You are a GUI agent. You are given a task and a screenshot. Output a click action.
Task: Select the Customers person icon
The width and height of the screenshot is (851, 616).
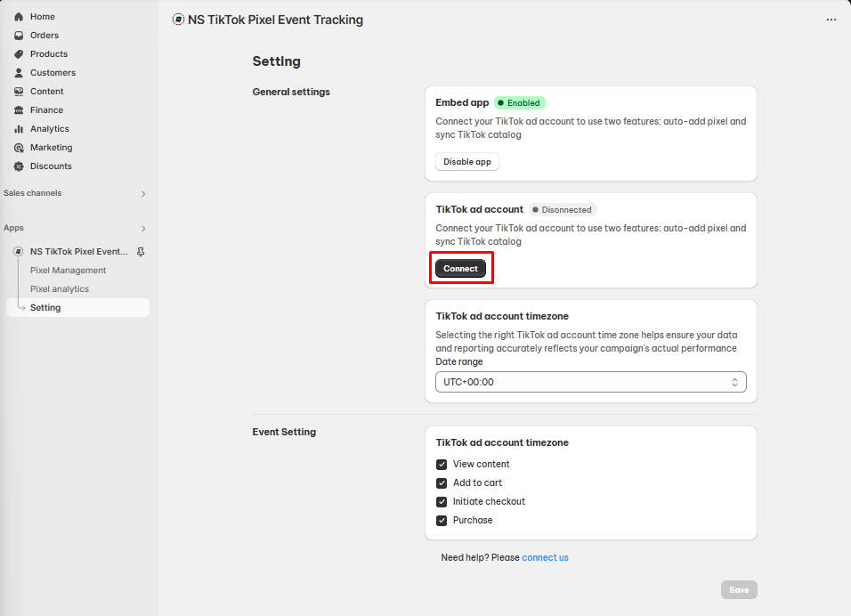point(19,73)
